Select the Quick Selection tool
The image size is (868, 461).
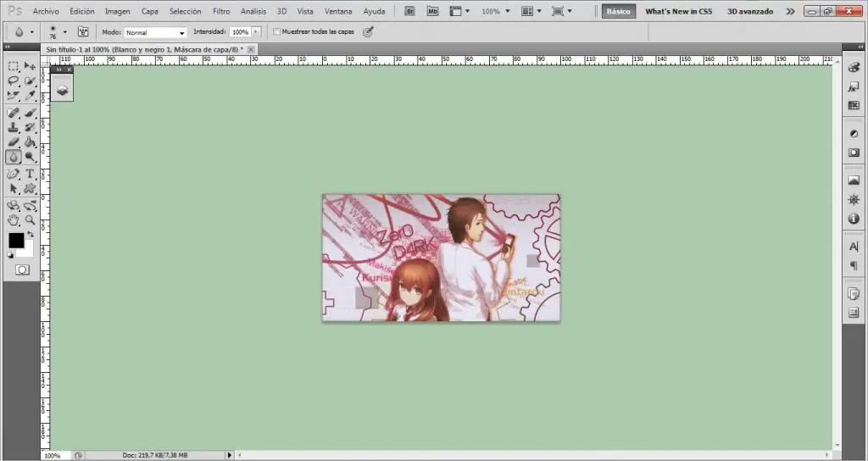tap(30, 81)
